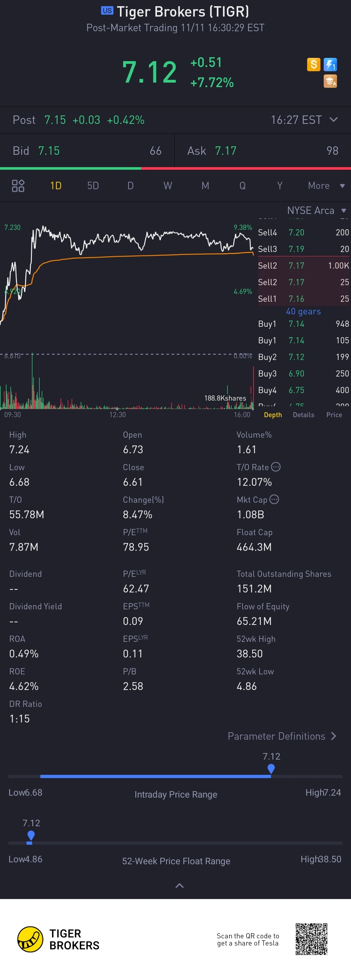This screenshot has height=980, width=351.
Task: Tap the Sell3 7.19 order row
Action: (304, 249)
